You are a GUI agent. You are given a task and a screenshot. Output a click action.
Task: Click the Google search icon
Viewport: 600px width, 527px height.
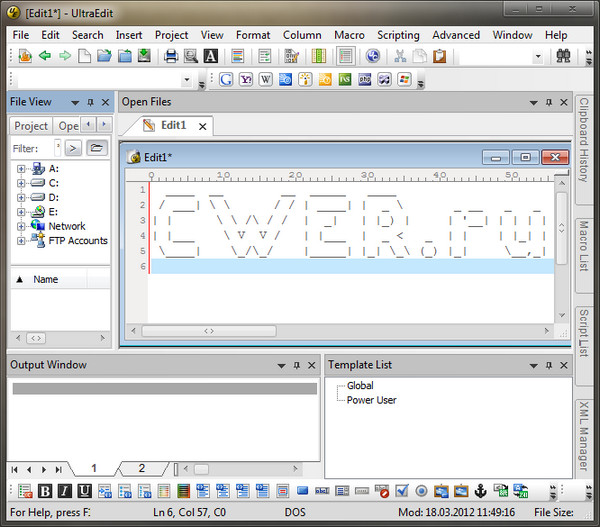coord(226,79)
